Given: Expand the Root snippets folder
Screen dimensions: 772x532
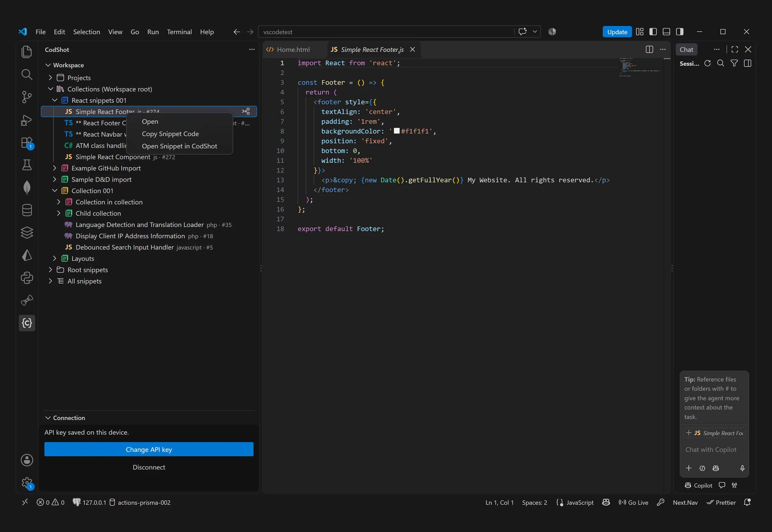Looking at the screenshot, I should tap(50, 270).
